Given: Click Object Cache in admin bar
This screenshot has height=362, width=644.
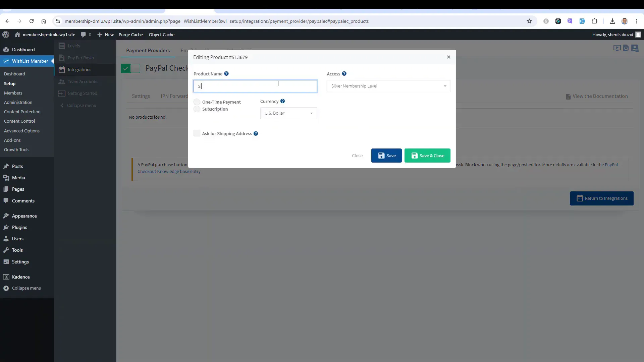Looking at the screenshot, I should point(162,35).
